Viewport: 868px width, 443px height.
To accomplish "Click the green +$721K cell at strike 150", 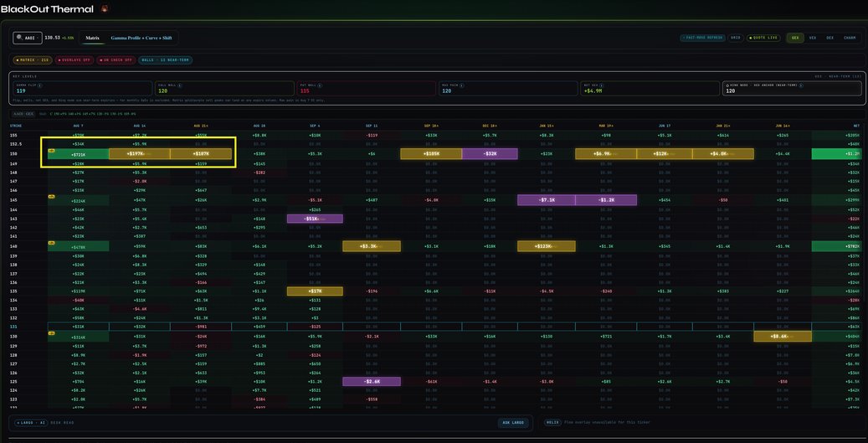I will point(78,154).
